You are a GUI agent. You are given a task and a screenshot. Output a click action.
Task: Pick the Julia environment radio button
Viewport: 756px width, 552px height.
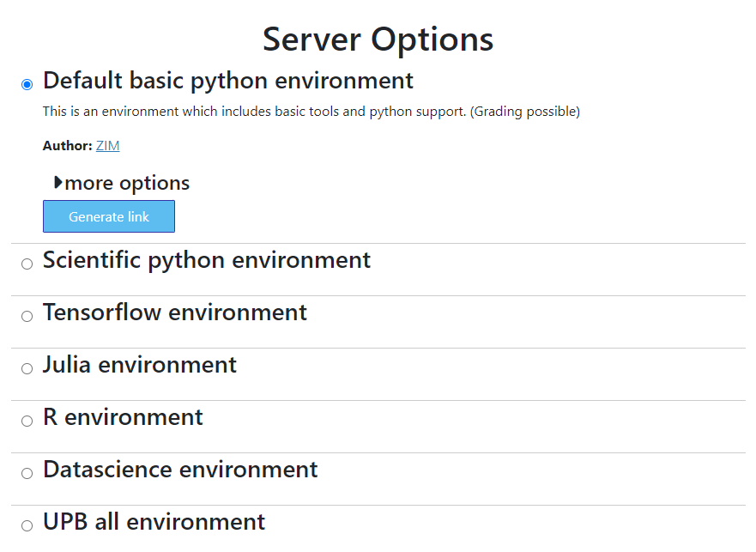tap(27, 368)
